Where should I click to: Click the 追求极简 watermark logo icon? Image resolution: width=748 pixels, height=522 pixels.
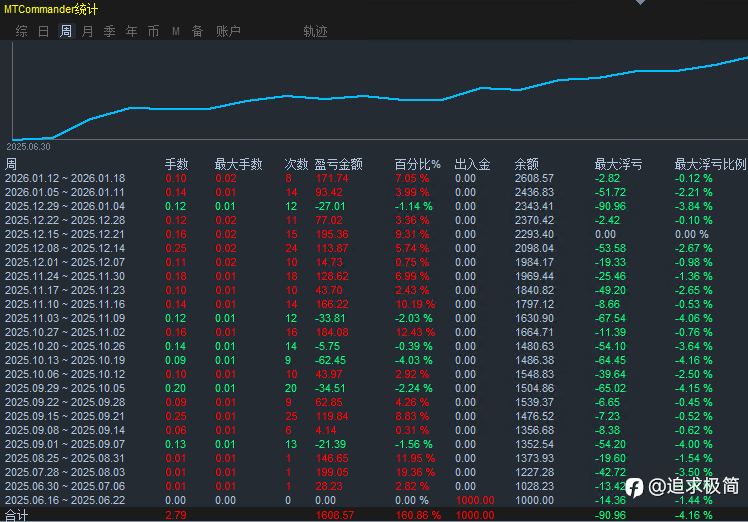pyautogui.click(x=634, y=487)
